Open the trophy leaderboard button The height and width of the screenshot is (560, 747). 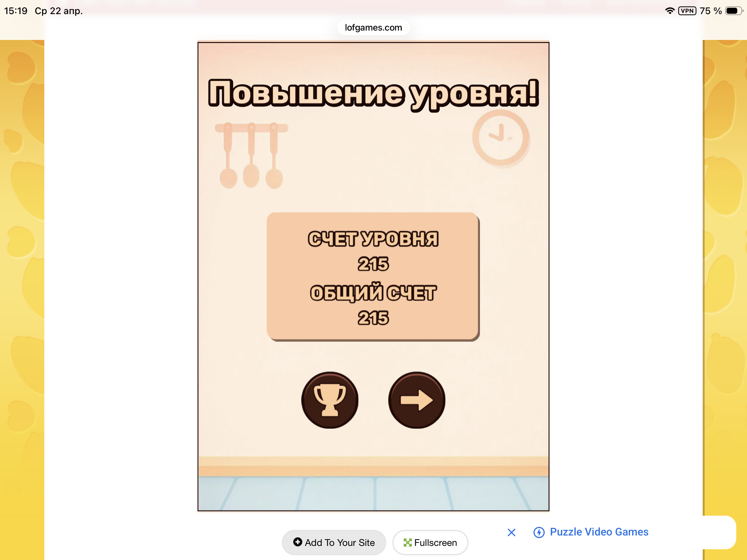coord(329,400)
